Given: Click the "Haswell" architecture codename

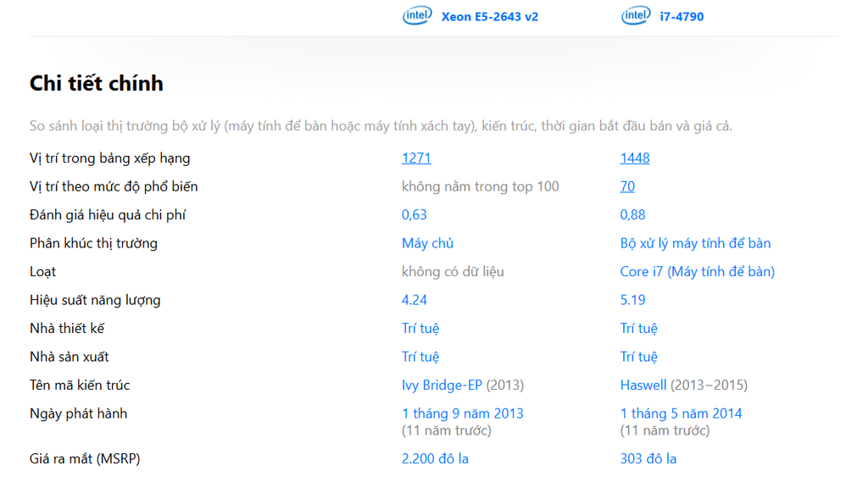Looking at the screenshot, I should (x=643, y=385).
